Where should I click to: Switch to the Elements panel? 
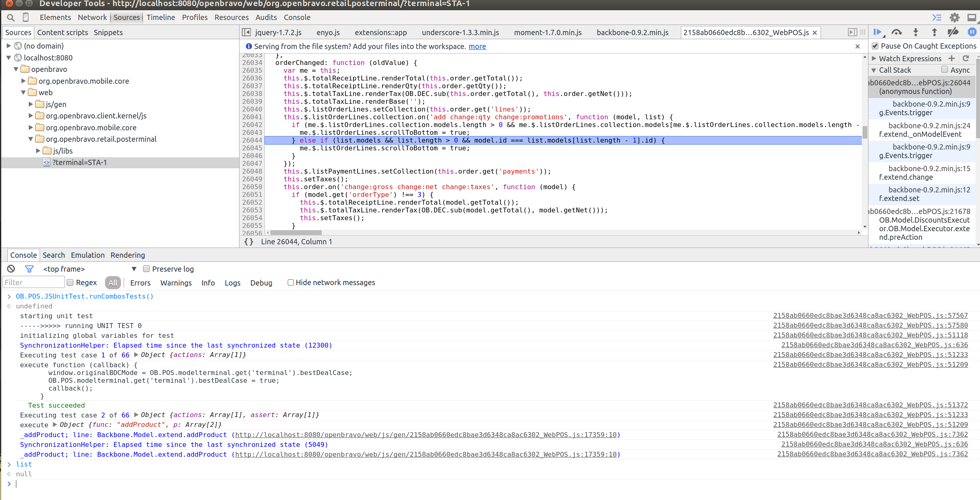tap(55, 18)
